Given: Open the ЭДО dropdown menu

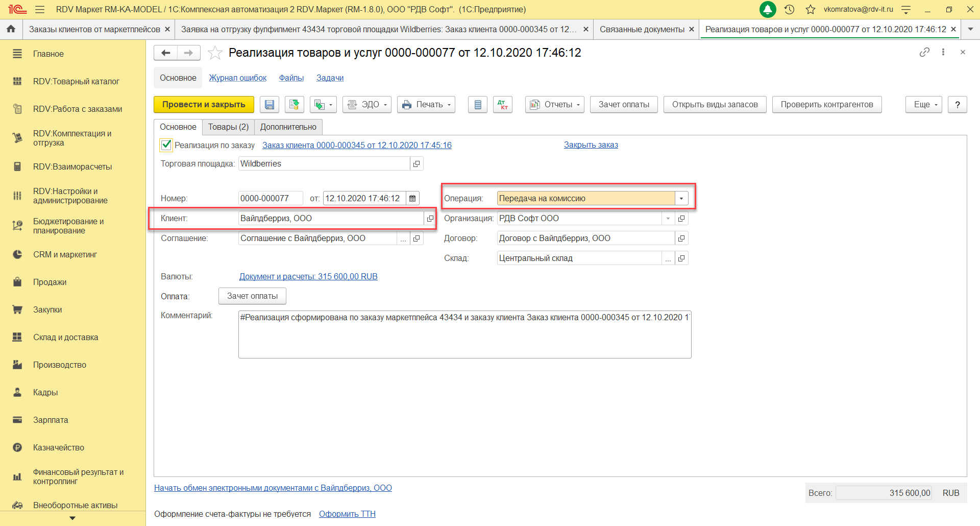Looking at the screenshot, I should click(366, 105).
